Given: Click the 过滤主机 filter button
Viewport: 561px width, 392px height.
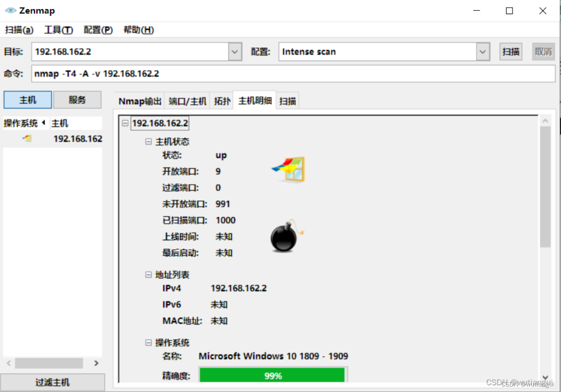Looking at the screenshot, I should (x=53, y=382).
